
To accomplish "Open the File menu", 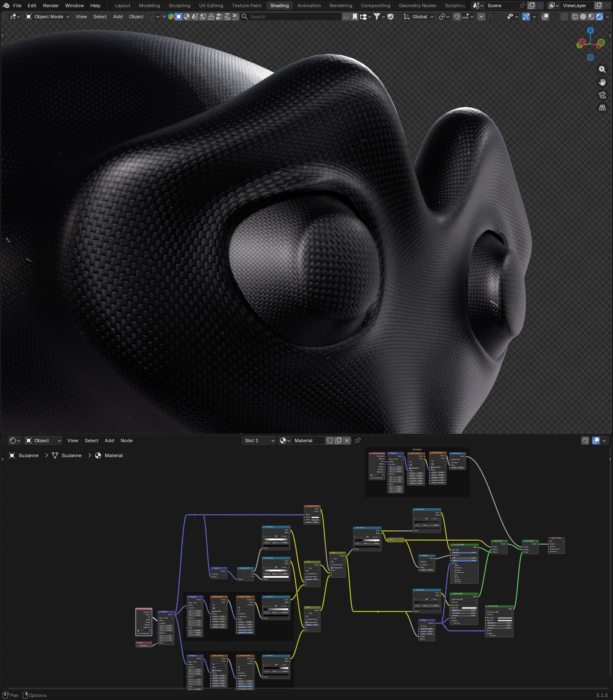I will [17, 6].
